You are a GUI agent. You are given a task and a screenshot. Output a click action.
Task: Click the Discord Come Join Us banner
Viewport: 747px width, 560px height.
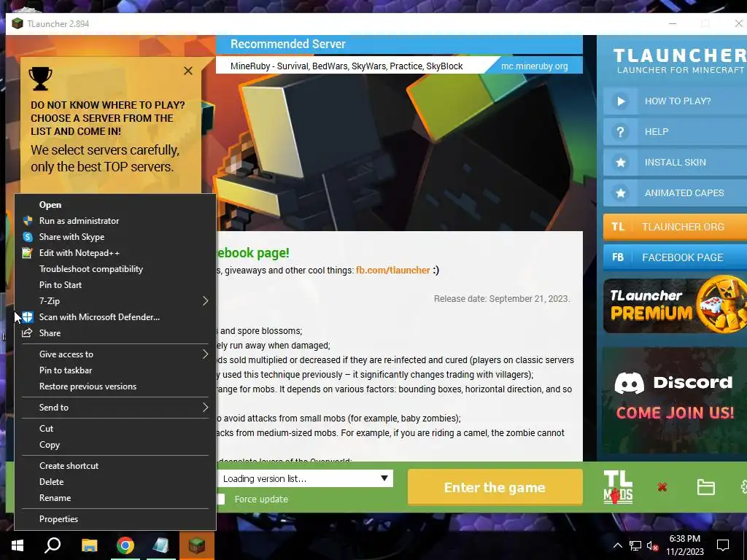pos(675,400)
